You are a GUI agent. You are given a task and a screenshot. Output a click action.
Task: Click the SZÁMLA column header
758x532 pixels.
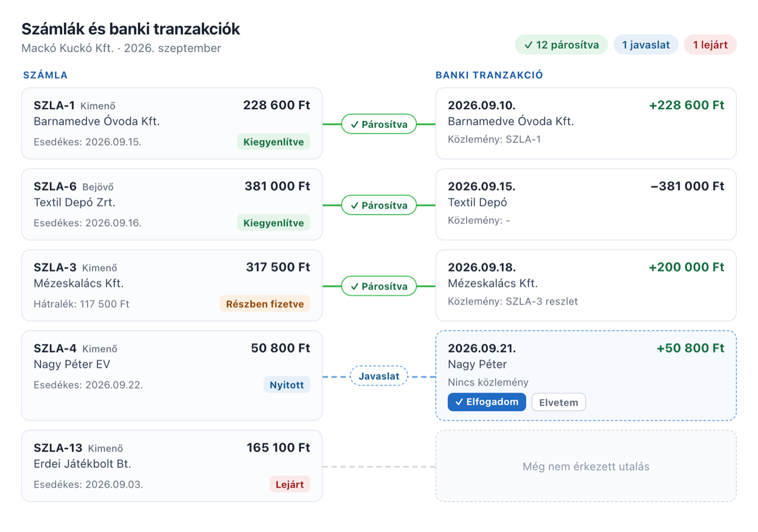[45, 75]
